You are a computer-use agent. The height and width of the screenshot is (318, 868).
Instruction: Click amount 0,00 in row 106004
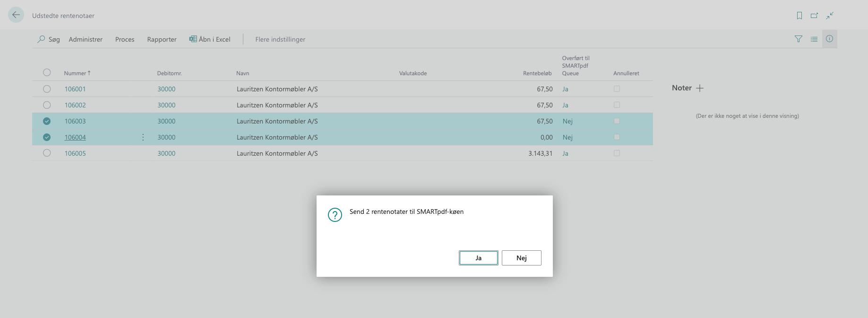pos(547,137)
